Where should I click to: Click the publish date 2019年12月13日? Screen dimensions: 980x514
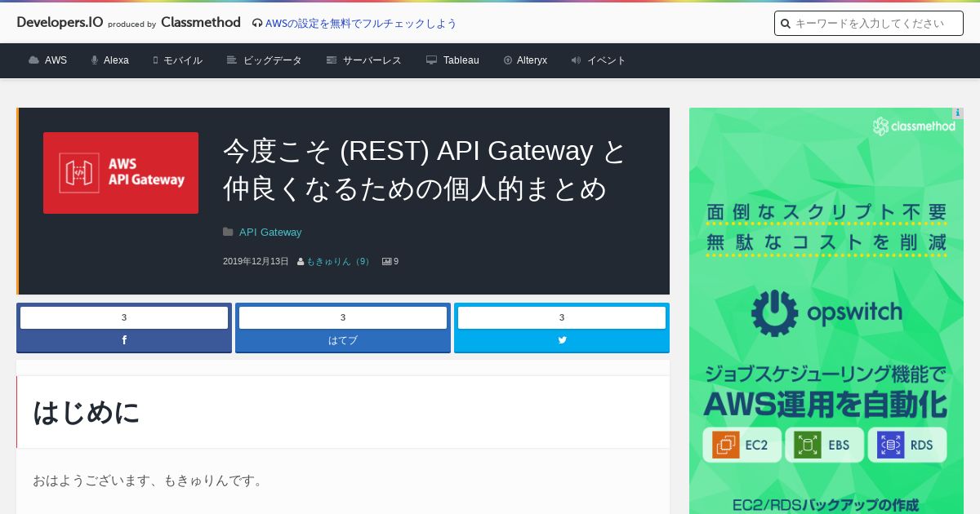pos(256,262)
